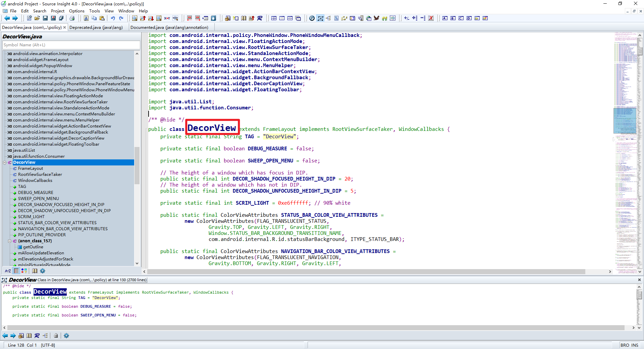The width and height of the screenshot is (644, 349).
Task: Select layout A toolbar button
Action: pos(445,18)
